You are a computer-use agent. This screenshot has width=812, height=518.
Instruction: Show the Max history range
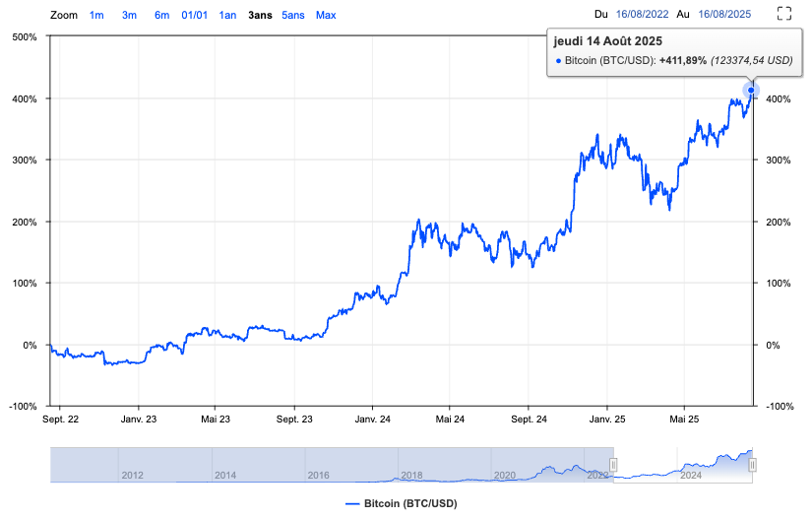(x=326, y=15)
